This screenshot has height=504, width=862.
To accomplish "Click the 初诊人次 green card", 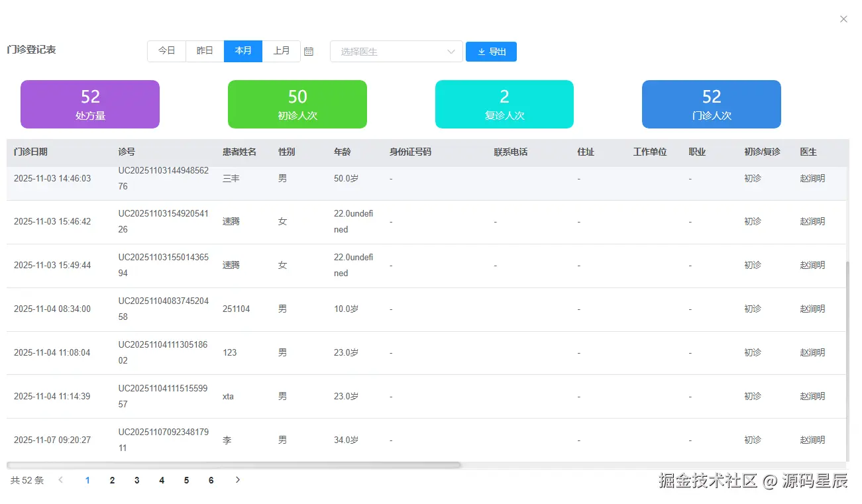I will [297, 104].
